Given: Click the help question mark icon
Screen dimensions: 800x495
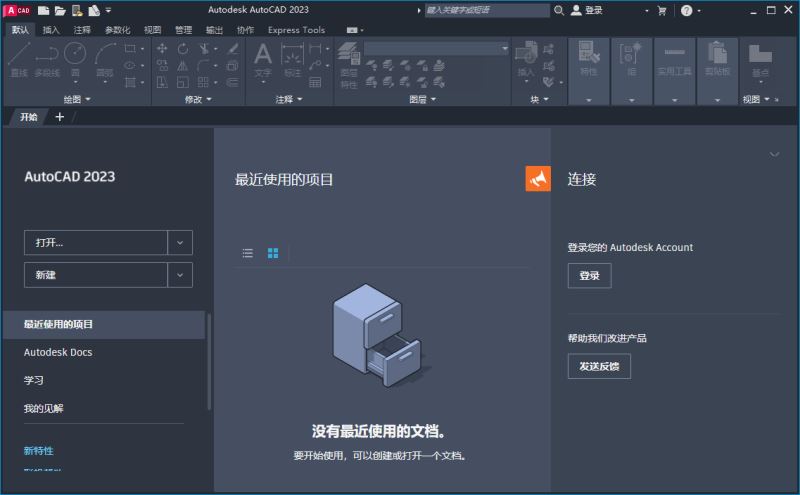Looking at the screenshot, I should point(687,10).
